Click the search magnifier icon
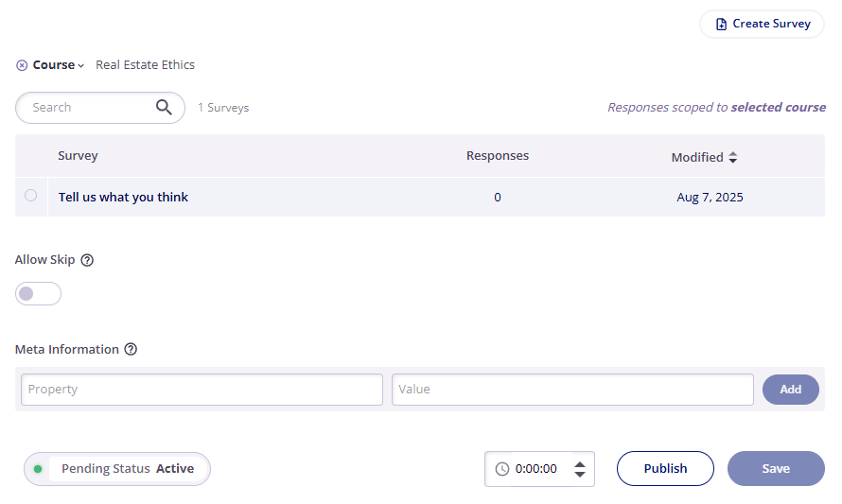 tap(164, 108)
